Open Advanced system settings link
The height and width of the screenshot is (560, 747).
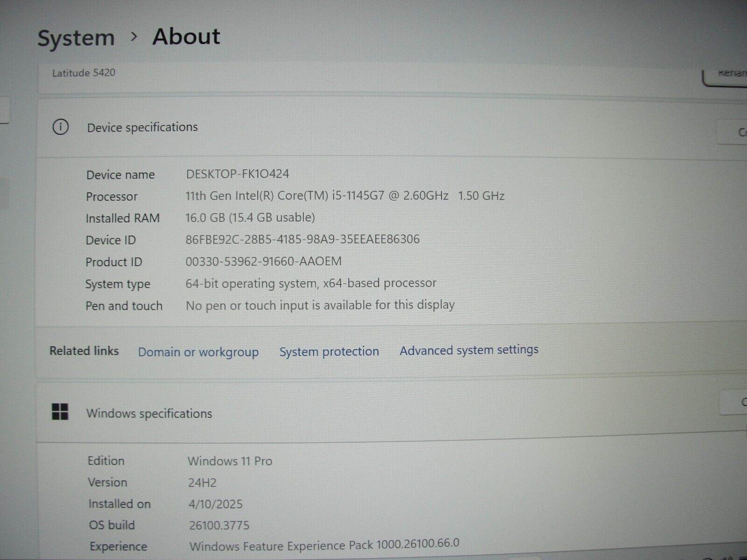click(469, 350)
